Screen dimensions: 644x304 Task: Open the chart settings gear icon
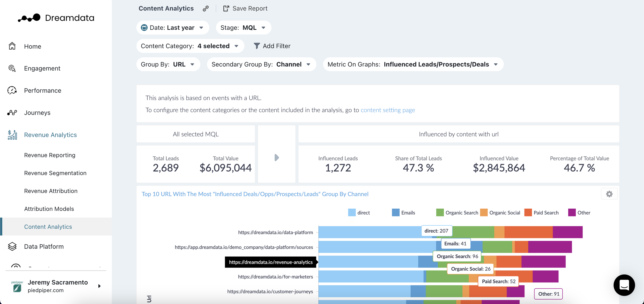(609, 194)
